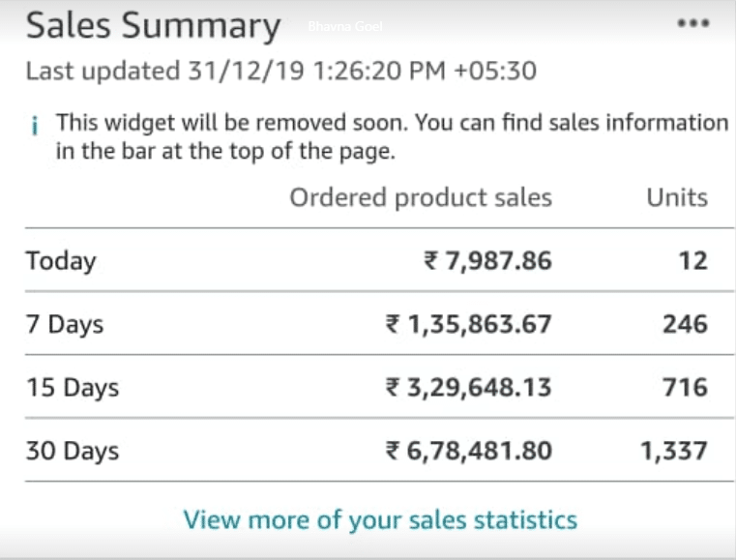Click 7 Days sales ₹ 1,35,863.67

coord(468,324)
